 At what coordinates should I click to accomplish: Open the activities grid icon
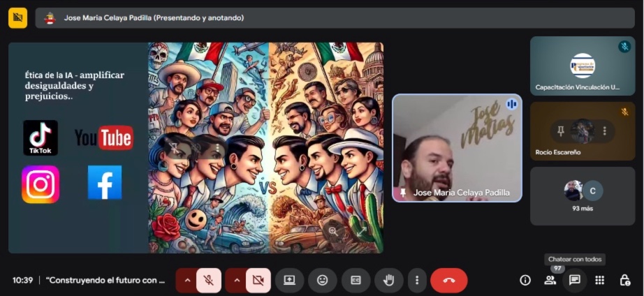599,280
